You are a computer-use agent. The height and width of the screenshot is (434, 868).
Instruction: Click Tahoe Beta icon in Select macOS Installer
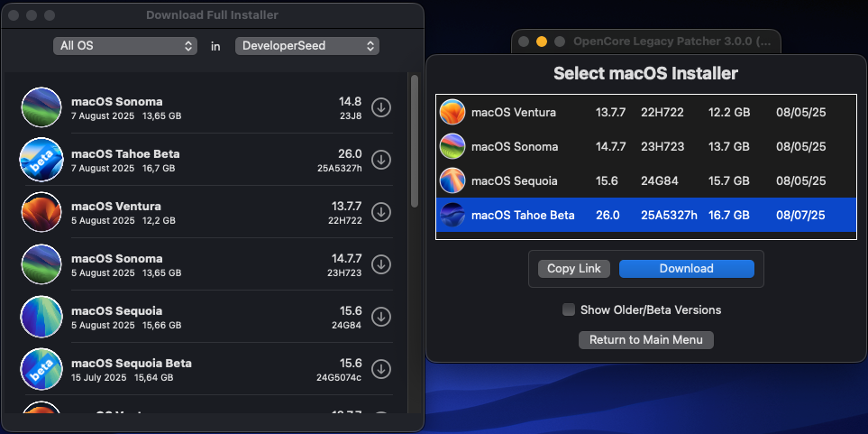(x=452, y=215)
